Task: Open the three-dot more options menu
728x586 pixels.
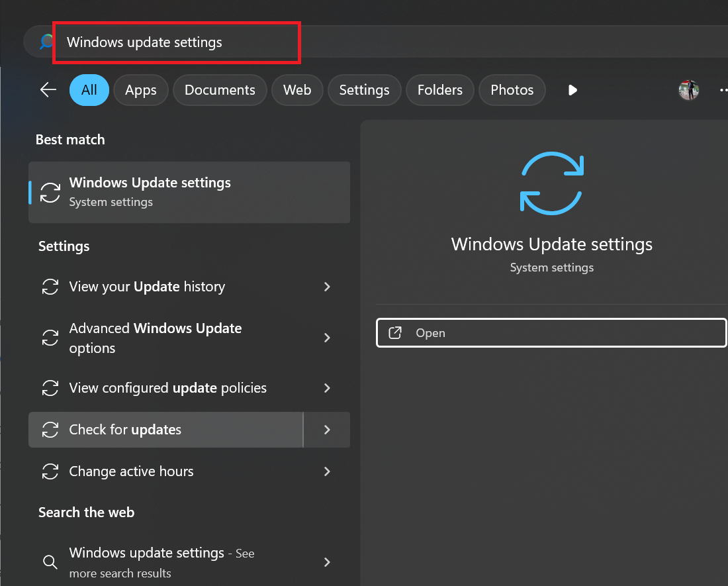Action: point(723,90)
